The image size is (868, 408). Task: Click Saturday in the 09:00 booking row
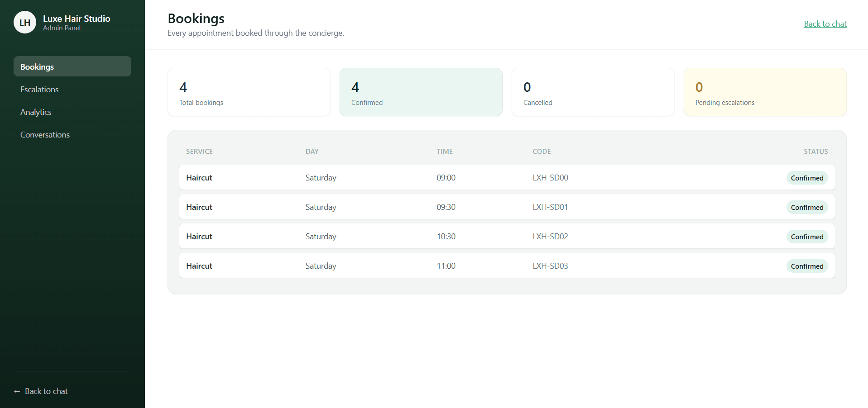point(321,178)
